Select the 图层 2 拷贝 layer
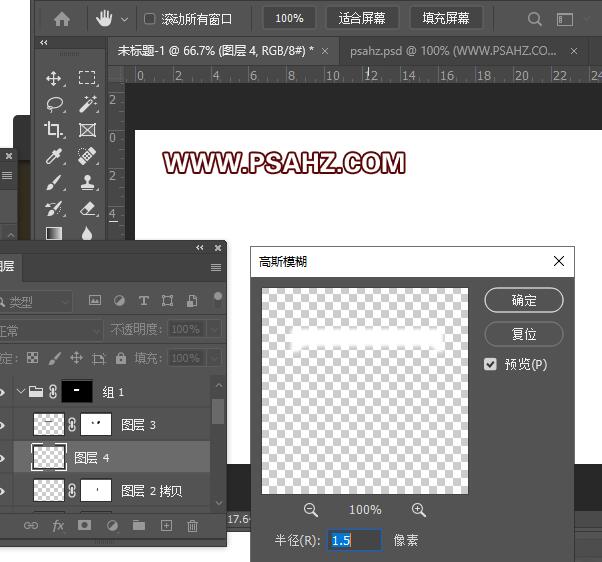This screenshot has width=602, height=562. pos(112,491)
